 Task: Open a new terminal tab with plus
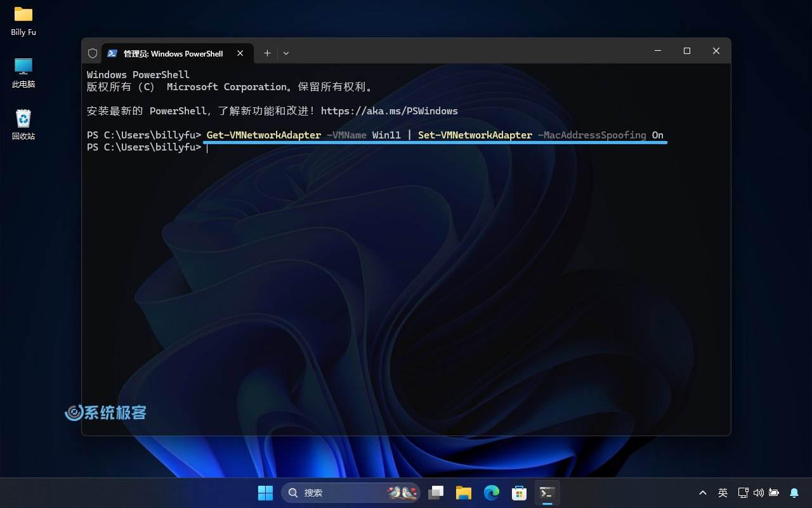[267, 53]
